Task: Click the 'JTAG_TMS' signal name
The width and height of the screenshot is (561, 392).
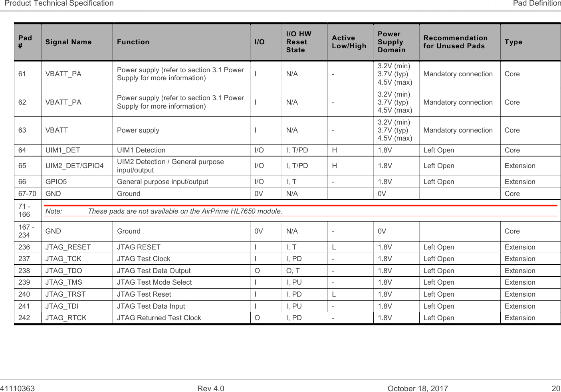Action: 63,282
